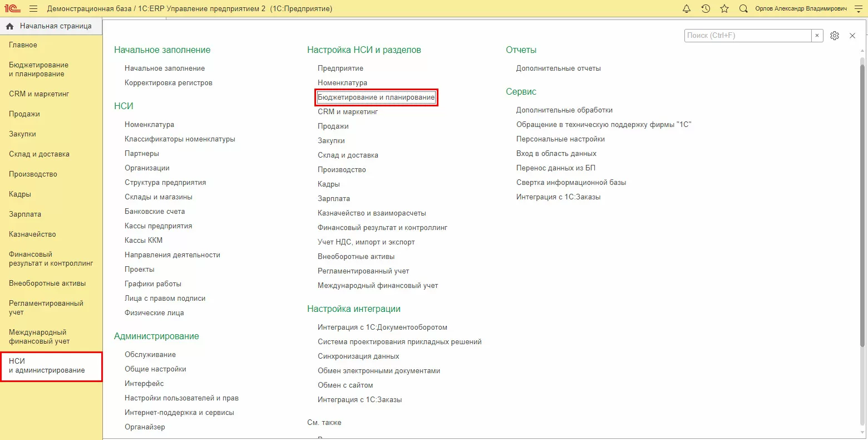Open Направления деятельности link
868x440 pixels.
[172, 255]
